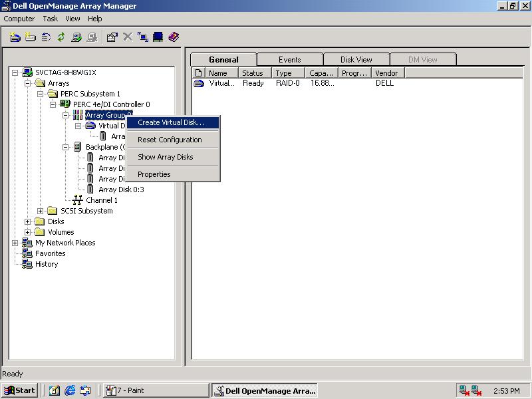Click the dark blue controller card toolbar icon

158,37
